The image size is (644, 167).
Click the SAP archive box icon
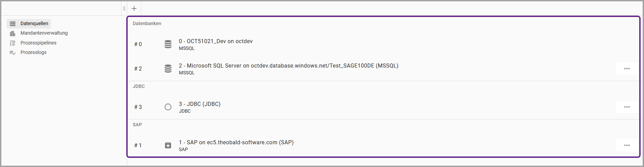(x=168, y=145)
